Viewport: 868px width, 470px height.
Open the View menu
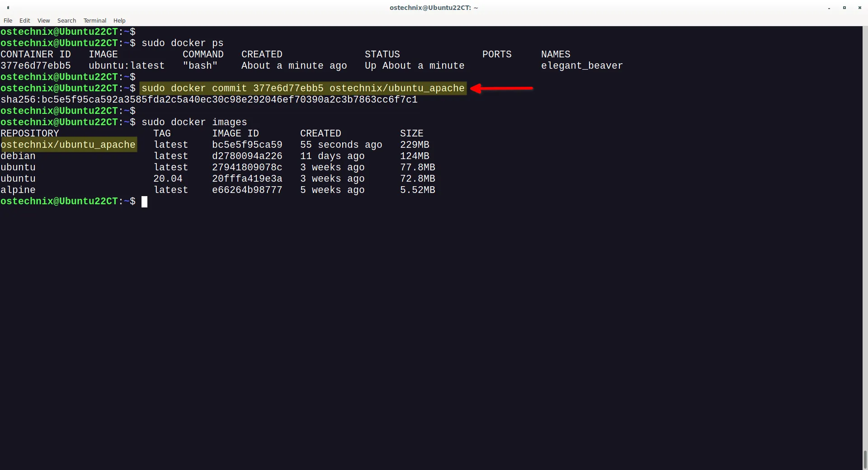[x=43, y=20]
